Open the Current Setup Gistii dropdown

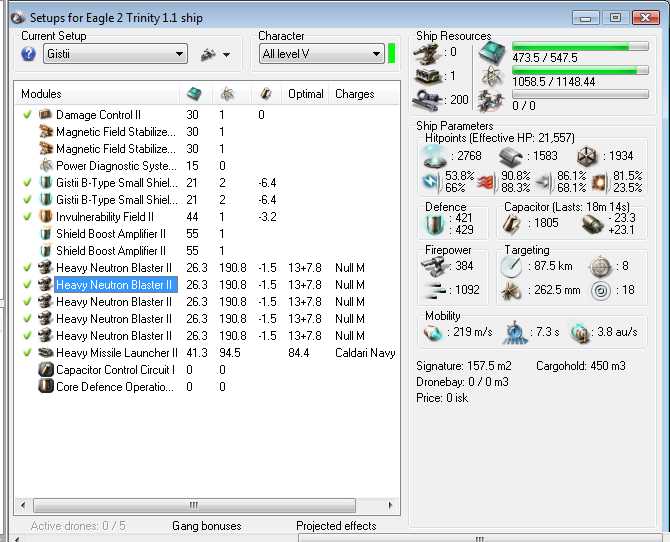115,54
